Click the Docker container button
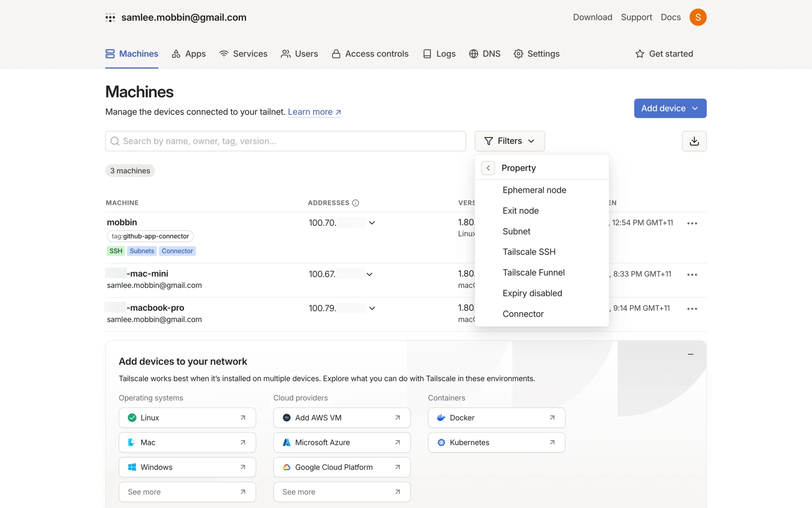 pos(496,418)
